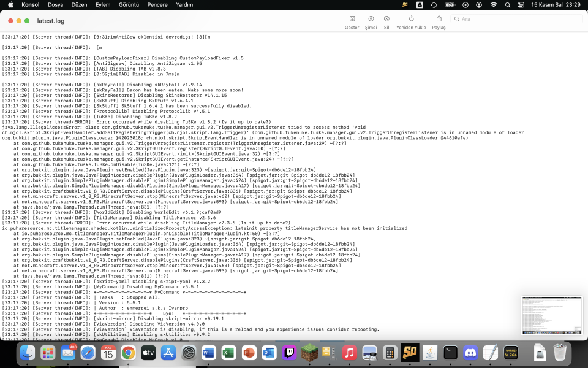Click the "AntiCow eklentisi devredışı!" log line
The image size is (588, 368).
click(x=106, y=37)
